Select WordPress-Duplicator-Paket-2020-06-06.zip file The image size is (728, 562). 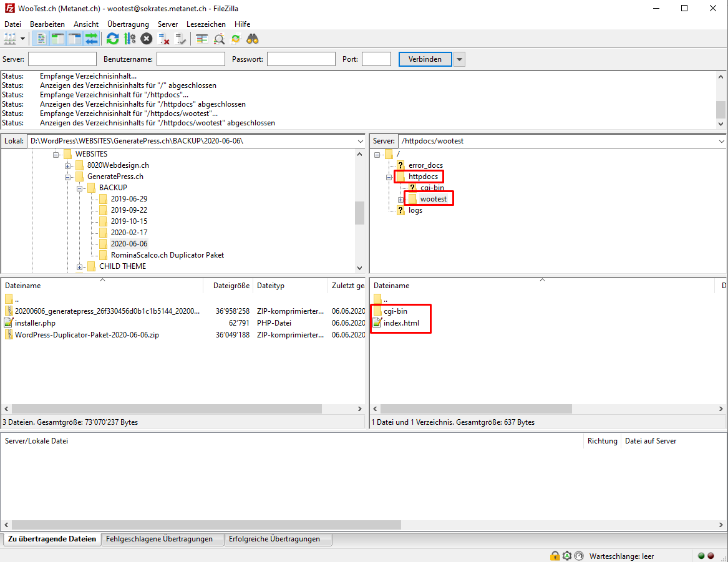pos(86,334)
